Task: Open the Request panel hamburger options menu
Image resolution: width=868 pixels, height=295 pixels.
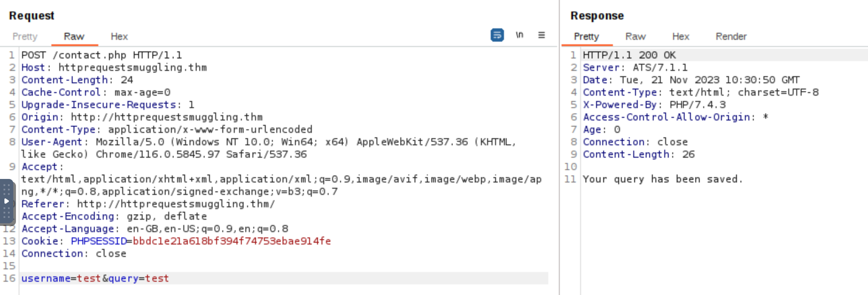Action: click(541, 35)
